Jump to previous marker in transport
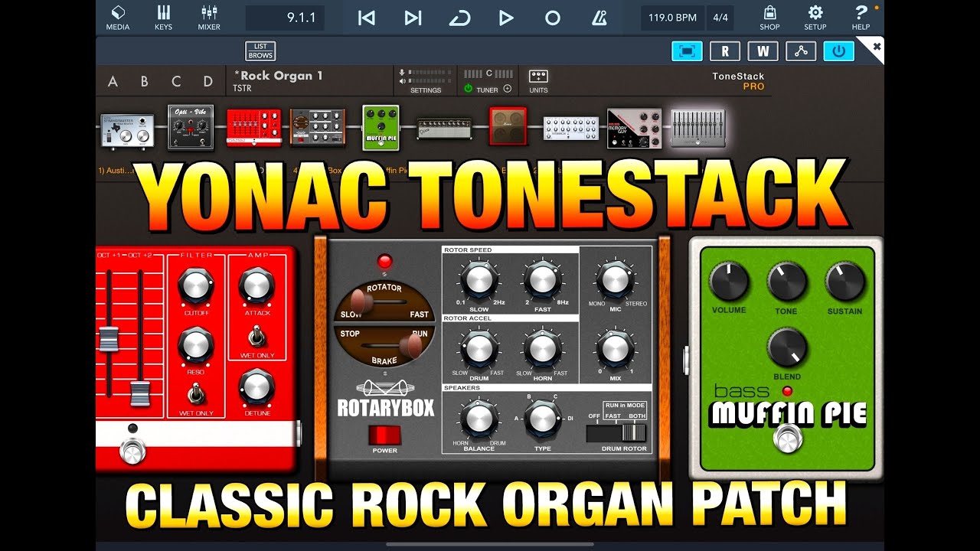 367,18
